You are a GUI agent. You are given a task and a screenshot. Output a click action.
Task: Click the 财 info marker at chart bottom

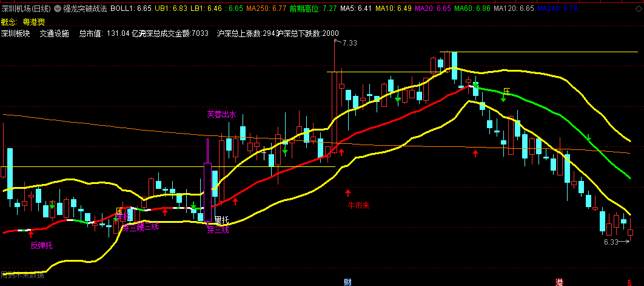[347, 282]
